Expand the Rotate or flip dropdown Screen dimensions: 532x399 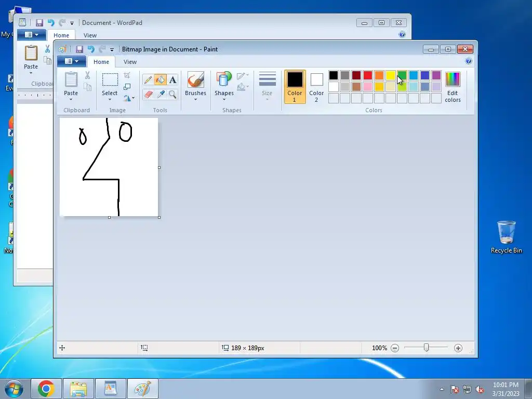(x=129, y=98)
